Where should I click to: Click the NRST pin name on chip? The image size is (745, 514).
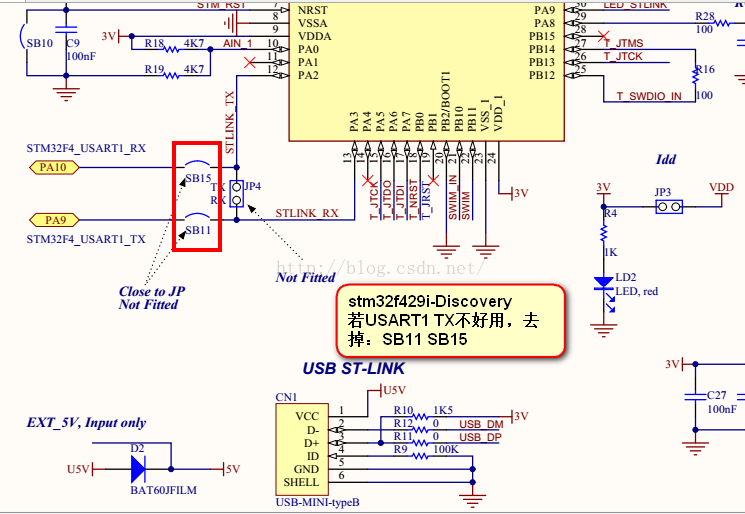tap(313, 10)
